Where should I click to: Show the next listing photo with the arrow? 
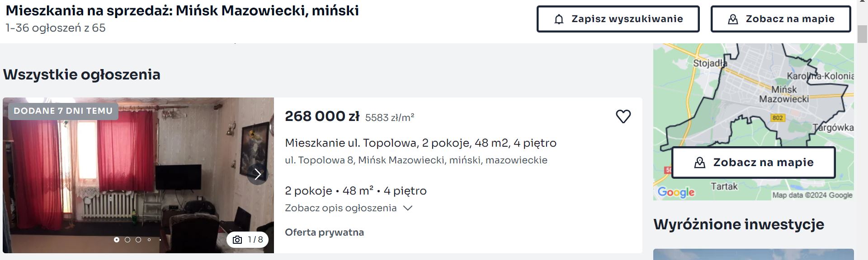click(258, 174)
